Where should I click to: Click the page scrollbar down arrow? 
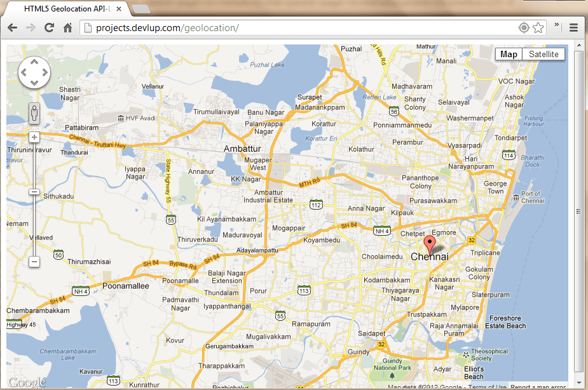(578, 383)
